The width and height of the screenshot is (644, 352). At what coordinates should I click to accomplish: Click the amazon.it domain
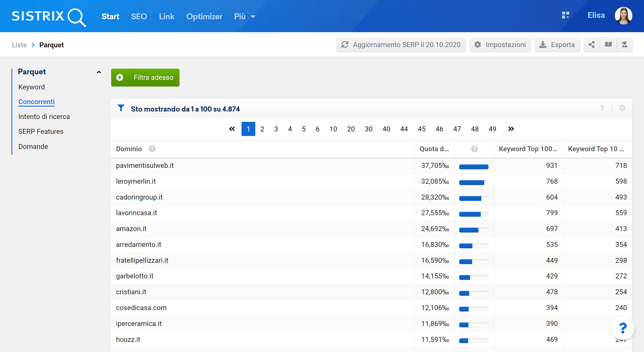click(131, 229)
